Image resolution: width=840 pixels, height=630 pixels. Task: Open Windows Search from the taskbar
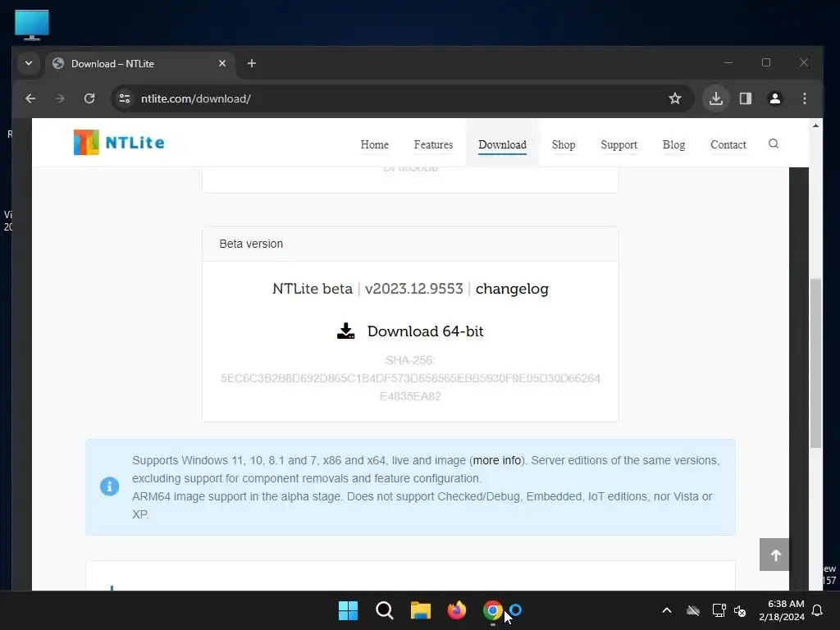[385, 610]
